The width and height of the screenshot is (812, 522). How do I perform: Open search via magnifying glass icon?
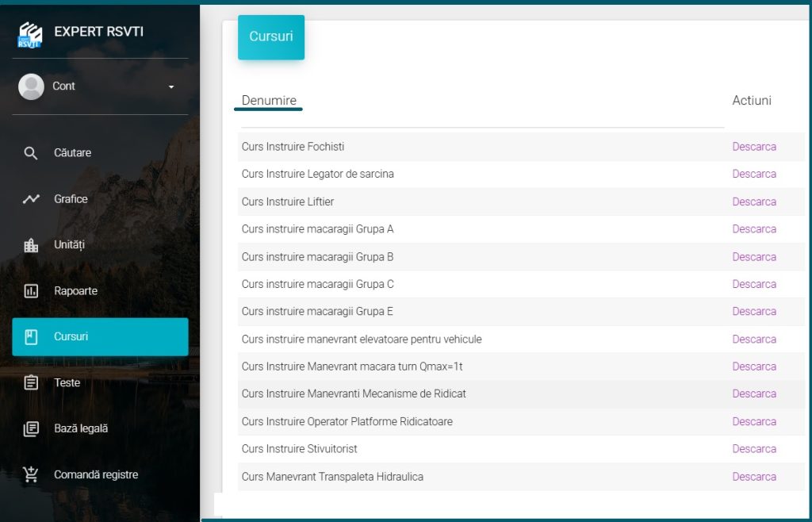[31, 153]
